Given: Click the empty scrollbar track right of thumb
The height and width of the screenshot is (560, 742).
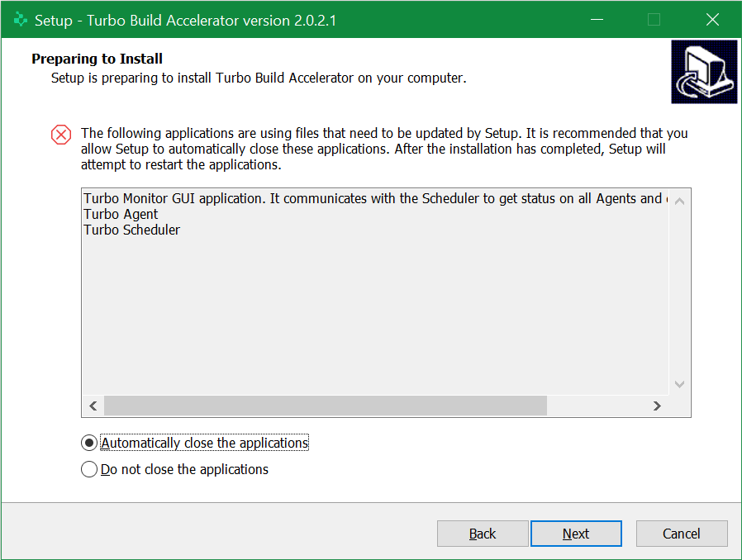Looking at the screenshot, I should tap(597, 406).
